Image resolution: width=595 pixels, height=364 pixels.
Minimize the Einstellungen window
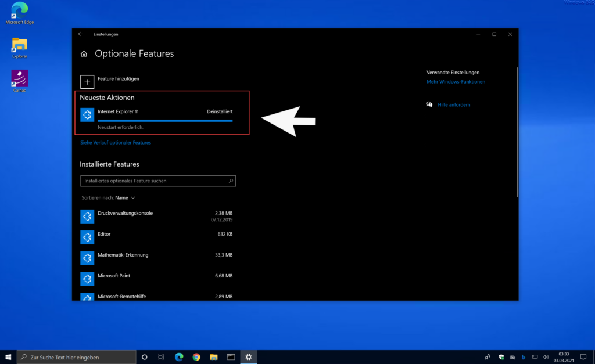pos(478,34)
